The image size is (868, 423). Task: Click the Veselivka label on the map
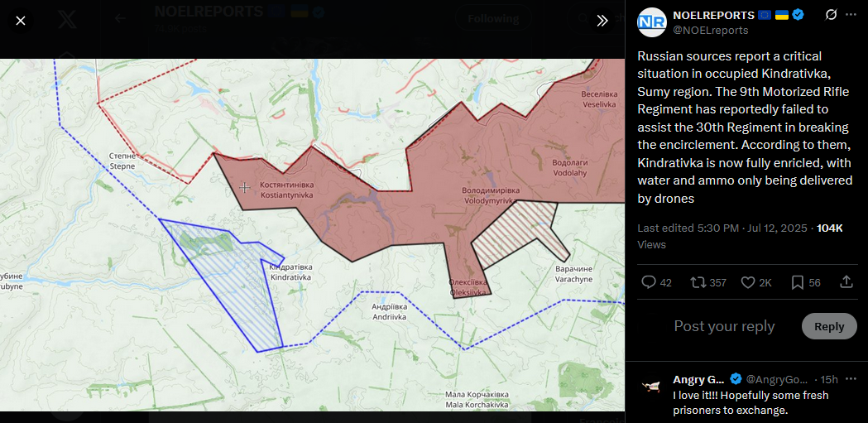coord(598,99)
